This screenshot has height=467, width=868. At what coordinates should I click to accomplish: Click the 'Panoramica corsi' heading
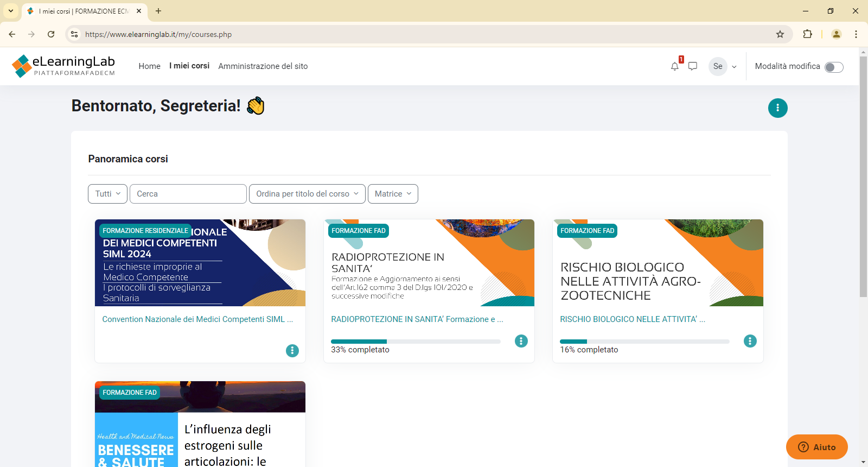pos(128,159)
